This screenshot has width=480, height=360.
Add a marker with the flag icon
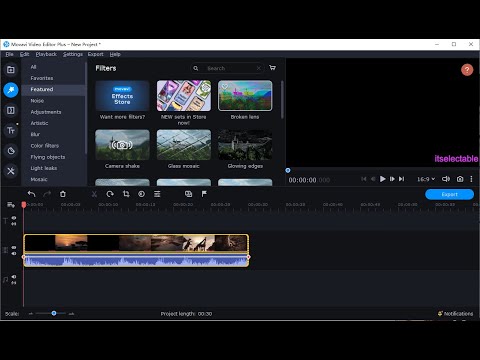204,194
